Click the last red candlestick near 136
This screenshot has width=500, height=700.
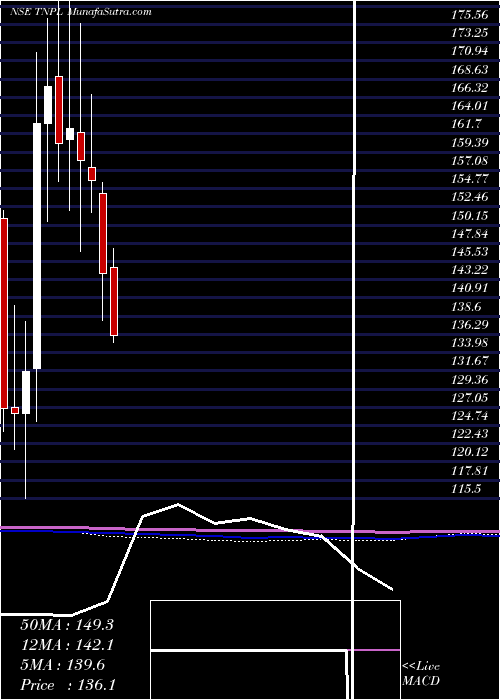114,301
